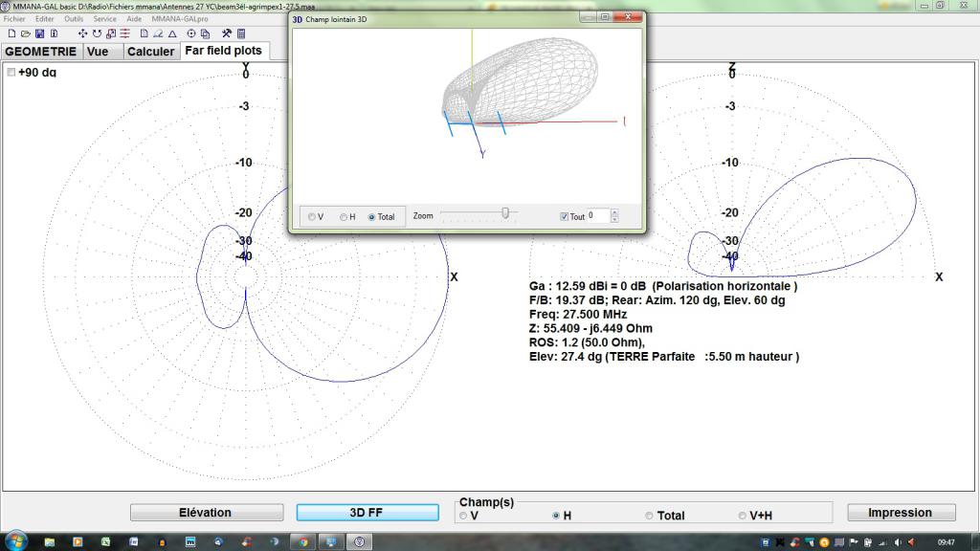Open Excel from the taskbar

[x=105, y=541]
